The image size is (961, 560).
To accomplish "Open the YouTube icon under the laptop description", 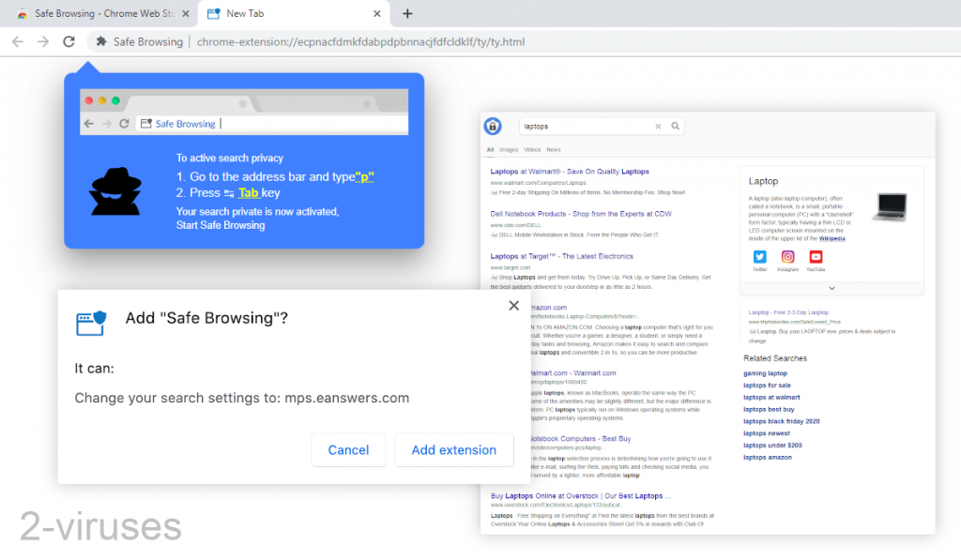I will coord(815,256).
